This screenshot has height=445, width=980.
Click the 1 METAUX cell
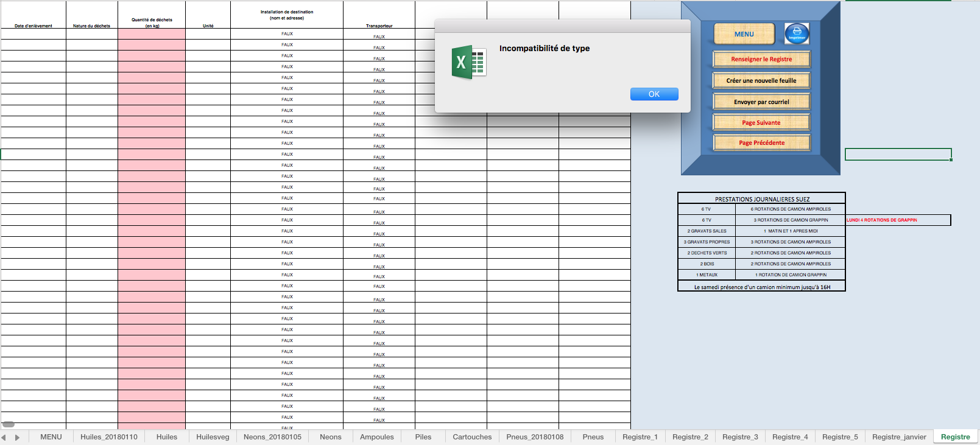click(x=707, y=275)
